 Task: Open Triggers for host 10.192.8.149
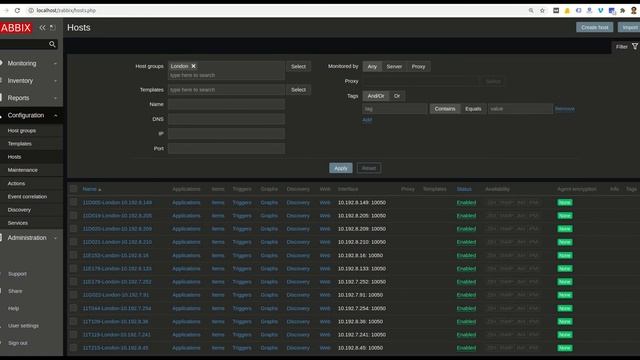(242, 202)
